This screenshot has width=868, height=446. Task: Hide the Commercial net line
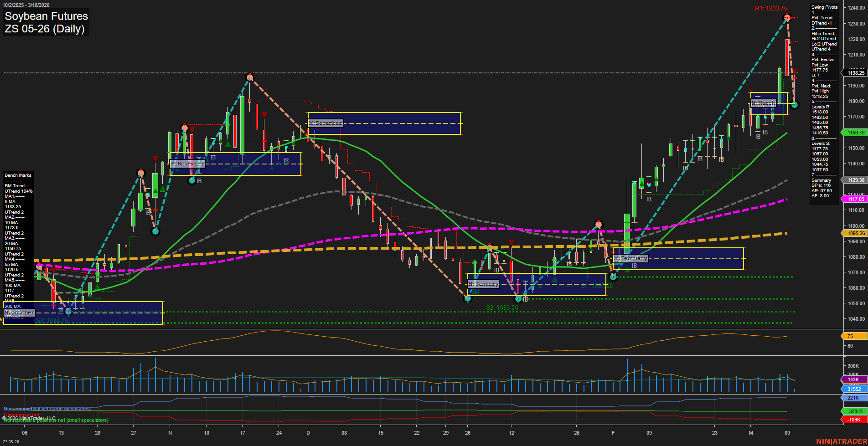[x=21, y=415]
